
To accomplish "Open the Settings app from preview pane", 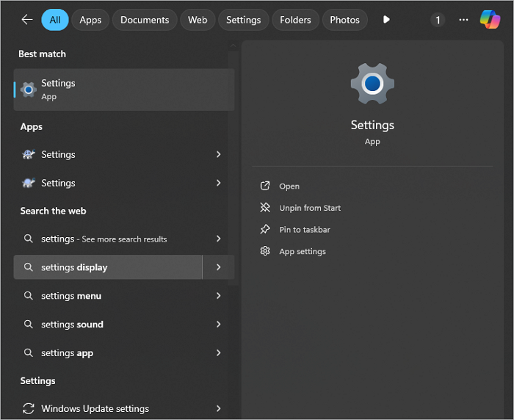I will click(x=289, y=187).
